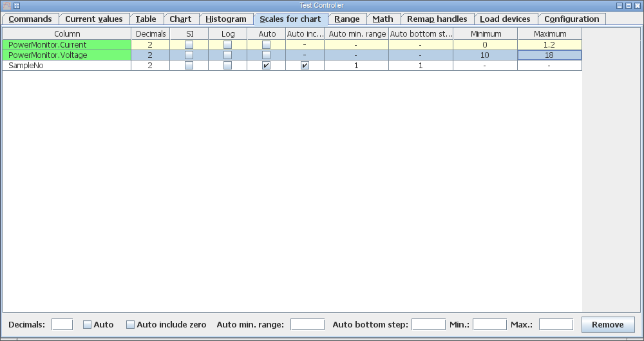
Task: Uncheck Auto include zero for SampleNo
Action: [305, 65]
